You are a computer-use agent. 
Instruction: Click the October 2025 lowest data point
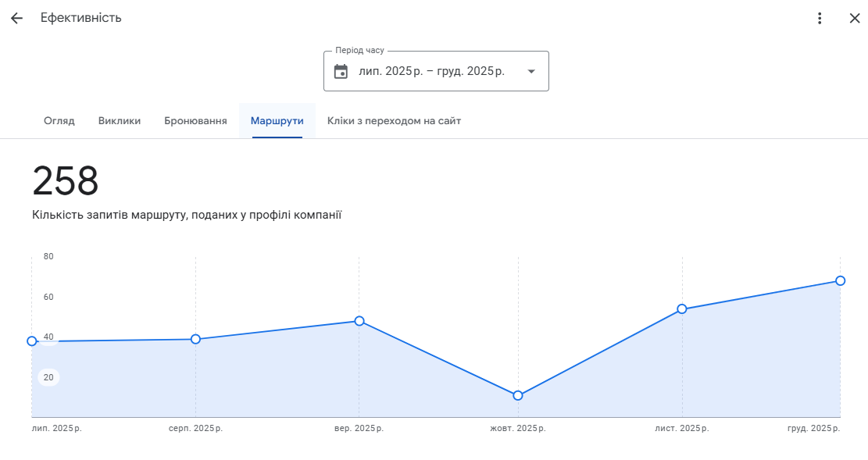coord(518,395)
